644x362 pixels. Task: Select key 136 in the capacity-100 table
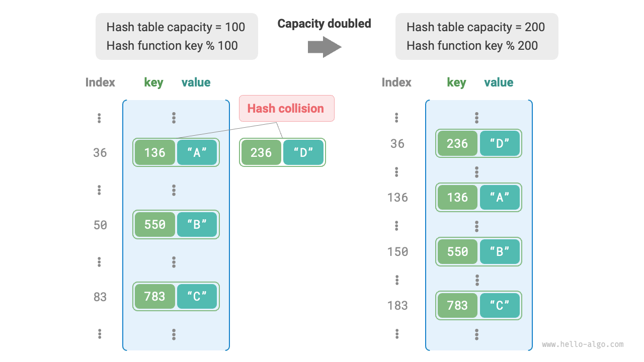(x=154, y=152)
